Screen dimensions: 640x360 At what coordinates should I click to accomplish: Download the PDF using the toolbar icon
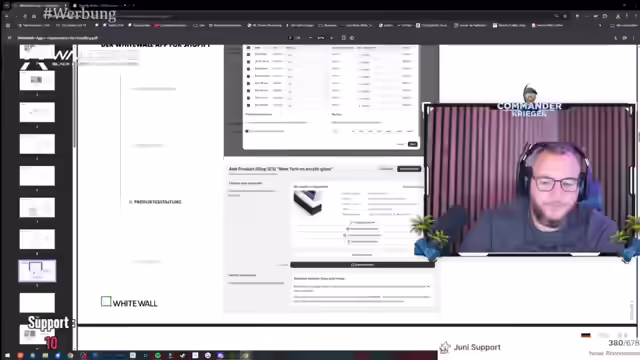point(616,38)
